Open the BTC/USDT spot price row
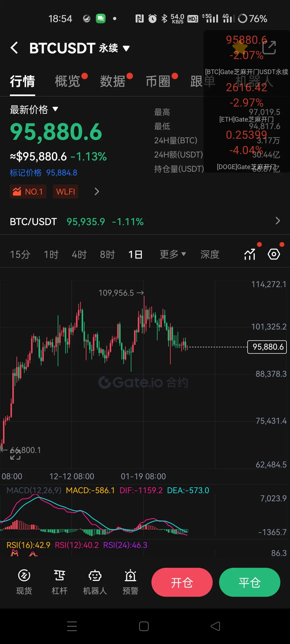This screenshot has height=644, width=290. coord(145,221)
